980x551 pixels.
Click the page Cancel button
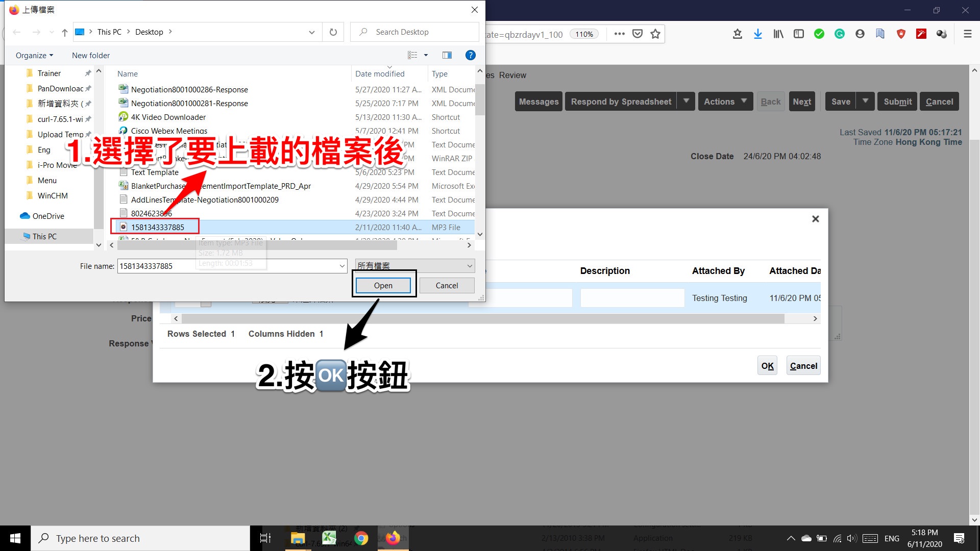939,102
